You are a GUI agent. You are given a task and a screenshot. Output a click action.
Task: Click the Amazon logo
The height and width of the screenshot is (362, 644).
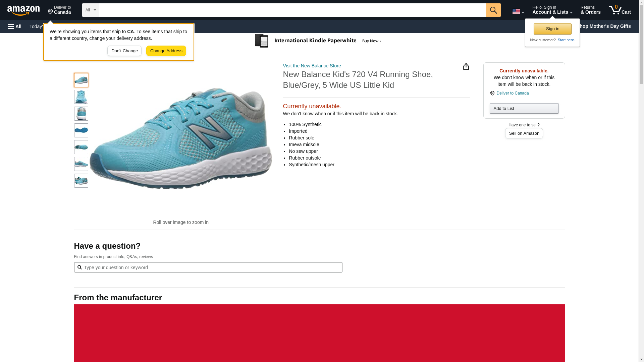tap(23, 10)
